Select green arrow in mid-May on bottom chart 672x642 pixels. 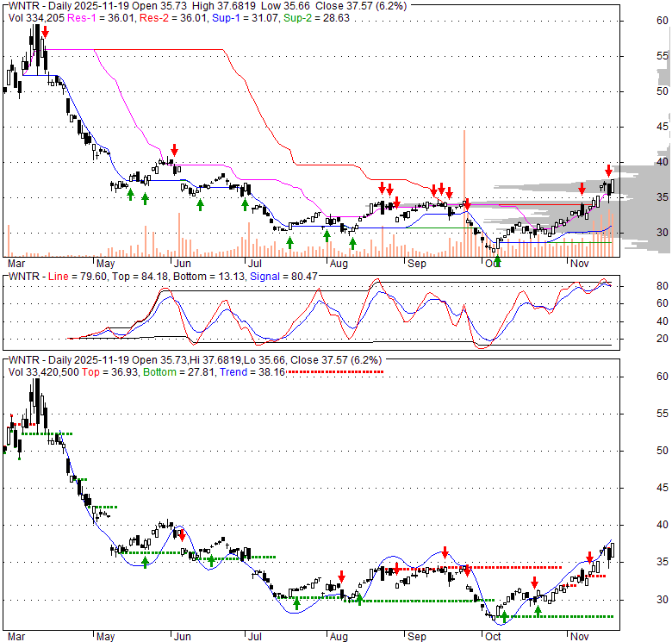click(145, 562)
